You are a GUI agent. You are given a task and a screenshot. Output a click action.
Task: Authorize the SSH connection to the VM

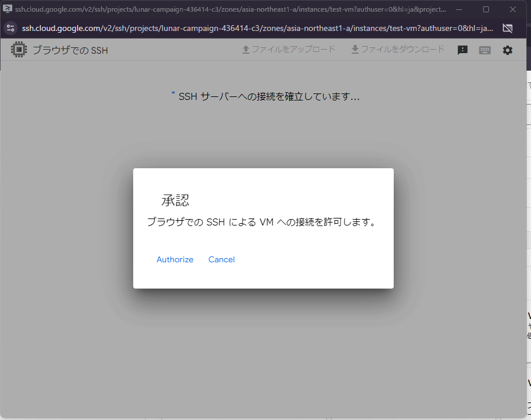[x=175, y=259]
